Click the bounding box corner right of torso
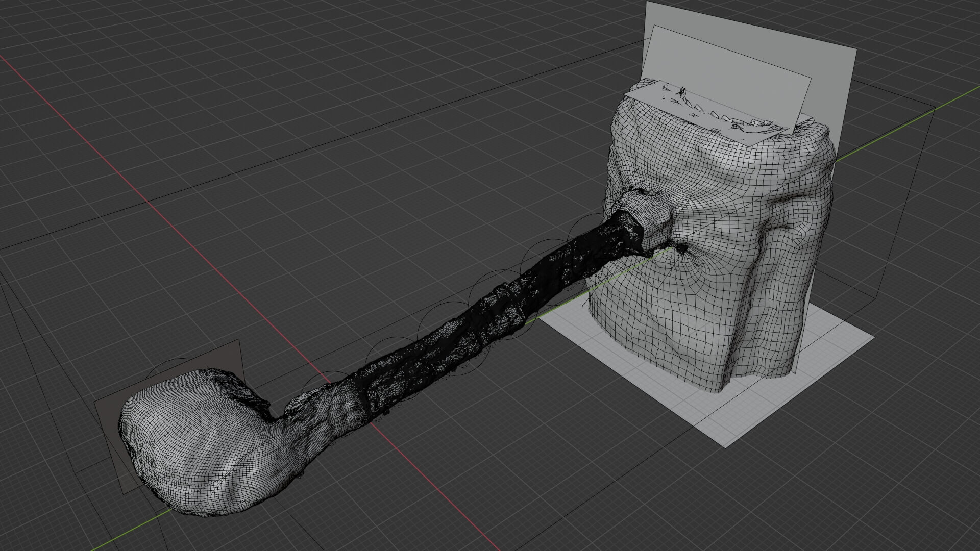Image resolution: width=980 pixels, height=551 pixels. click(935, 108)
